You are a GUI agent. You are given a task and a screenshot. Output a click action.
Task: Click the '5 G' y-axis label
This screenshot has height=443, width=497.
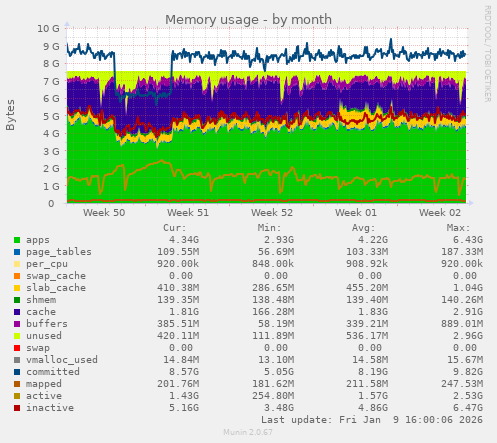coord(51,116)
